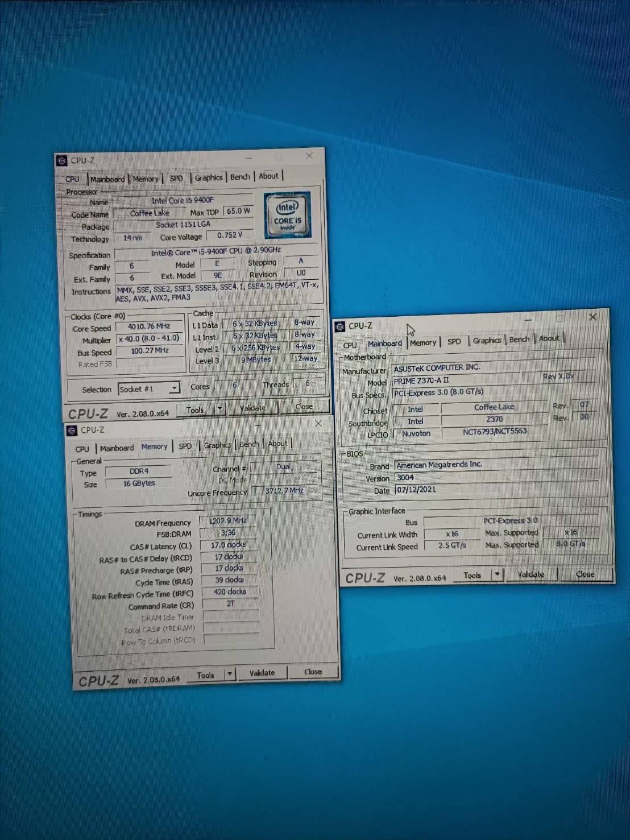Open the Graphics tab in the Memory window
This screenshot has width=630, height=840.
click(218, 445)
